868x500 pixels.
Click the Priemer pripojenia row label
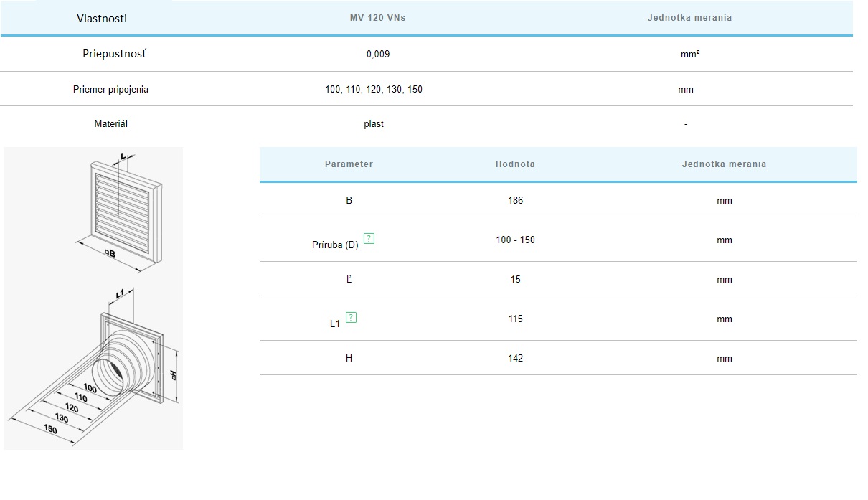pos(111,90)
